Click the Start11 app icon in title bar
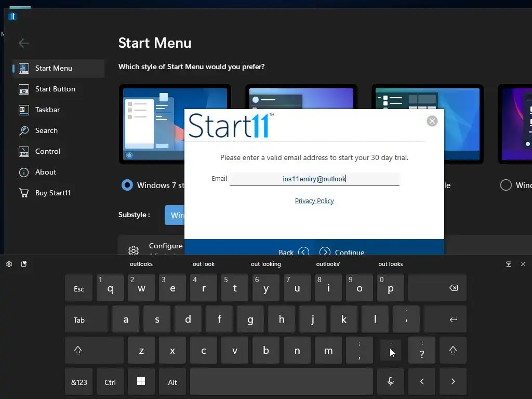532x399 pixels. [x=12, y=16]
